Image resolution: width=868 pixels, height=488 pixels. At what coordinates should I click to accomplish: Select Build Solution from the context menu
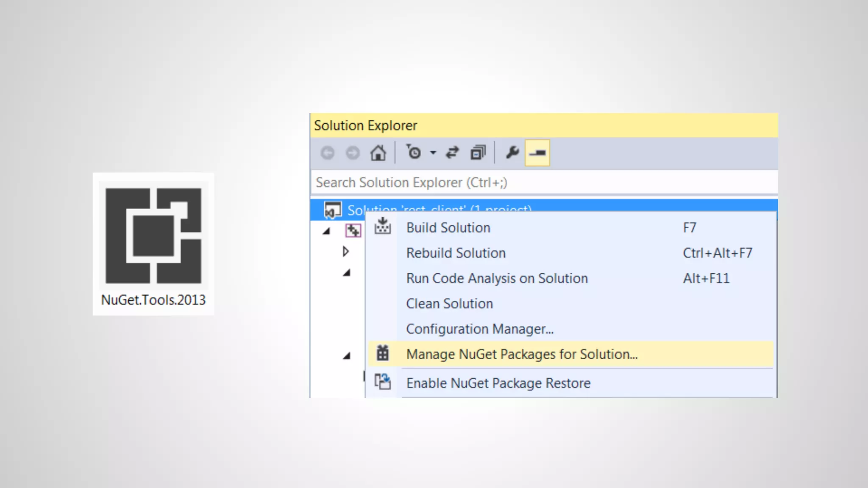coord(448,228)
